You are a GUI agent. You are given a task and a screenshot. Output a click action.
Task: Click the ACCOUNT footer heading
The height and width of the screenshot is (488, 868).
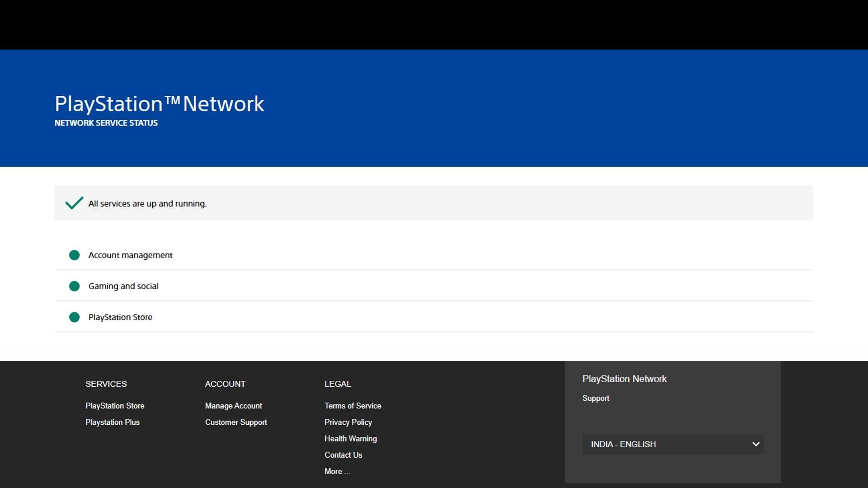click(225, 384)
